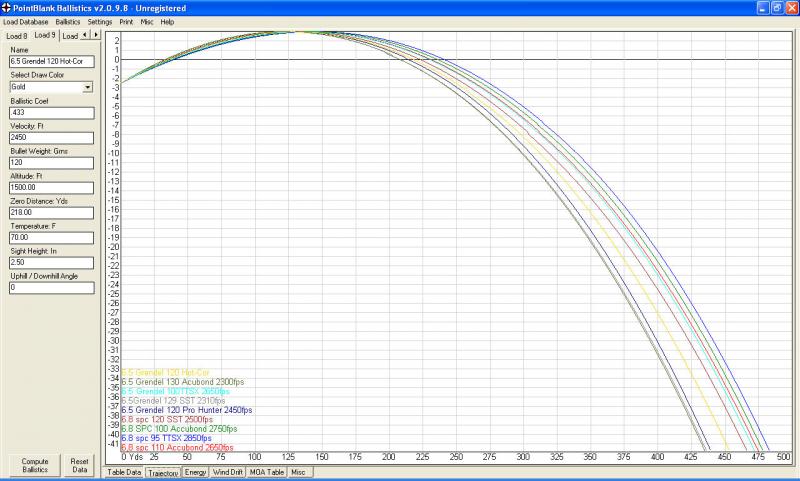Viewport: 800px width, 481px height.
Task: Show the MOA Table tab
Action: (268, 472)
